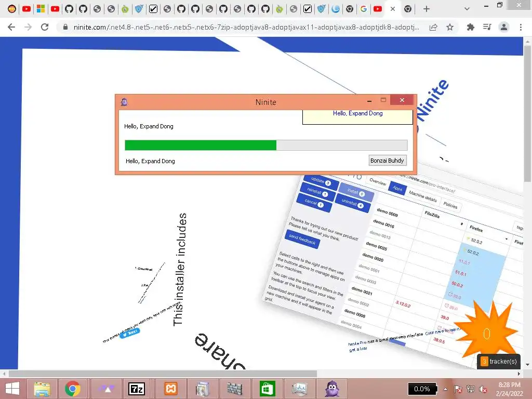Reload the ninite.com page
The image size is (532, 399).
click(x=45, y=27)
